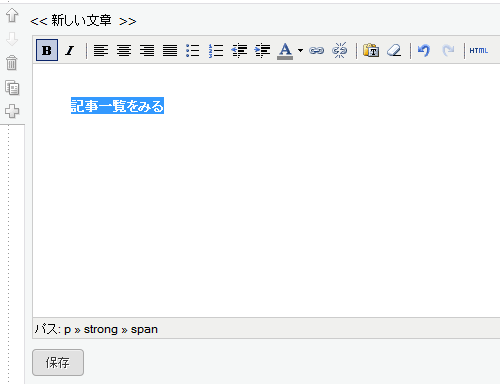Delete block with trash icon
Screen dimensions: 500x384
(12, 63)
